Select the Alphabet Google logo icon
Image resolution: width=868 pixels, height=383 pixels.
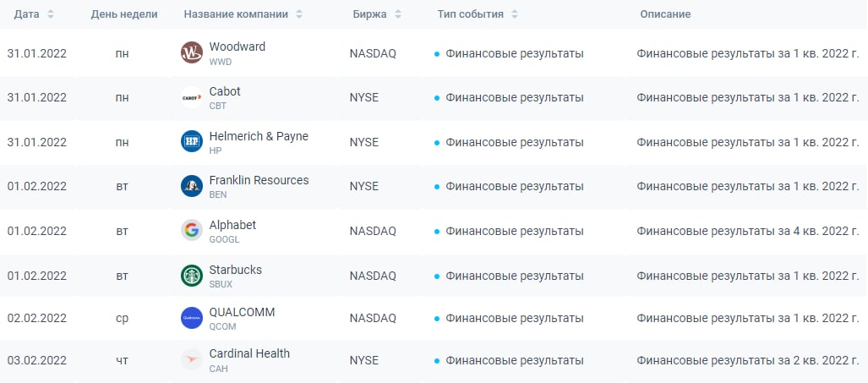(x=192, y=230)
